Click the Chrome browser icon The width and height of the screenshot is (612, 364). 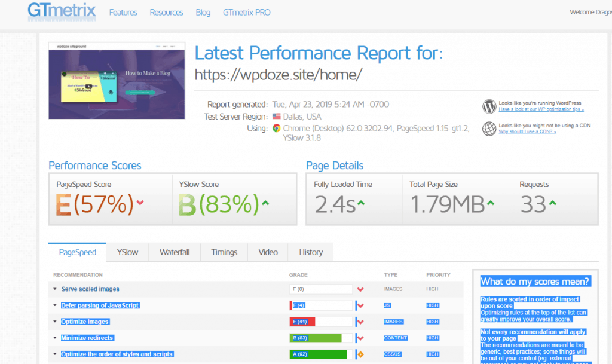pyautogui.click(x=276, y=129)
